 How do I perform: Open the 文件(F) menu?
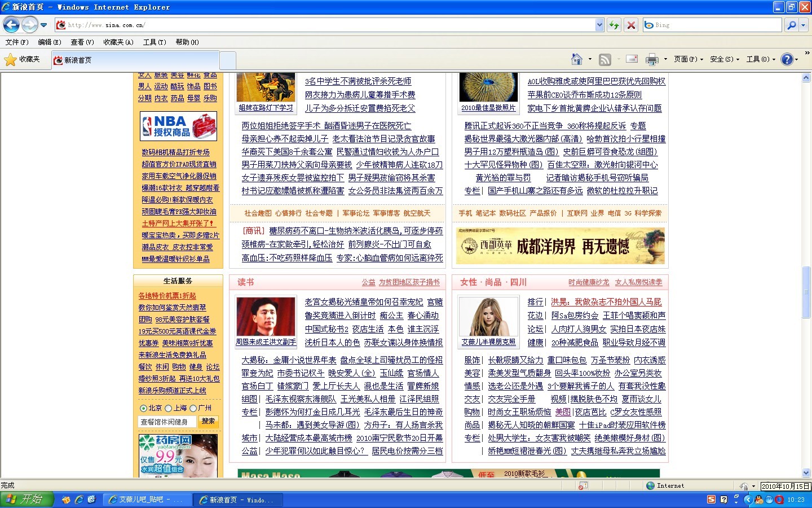17,42
